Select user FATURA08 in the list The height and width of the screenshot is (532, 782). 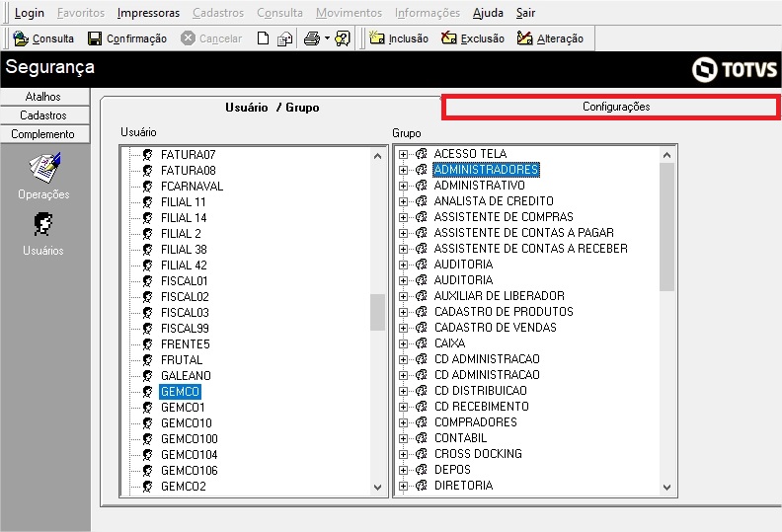click(188, 171)
